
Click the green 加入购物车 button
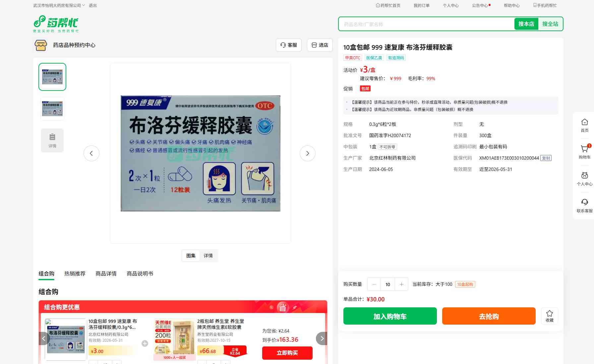pos(390,316)
